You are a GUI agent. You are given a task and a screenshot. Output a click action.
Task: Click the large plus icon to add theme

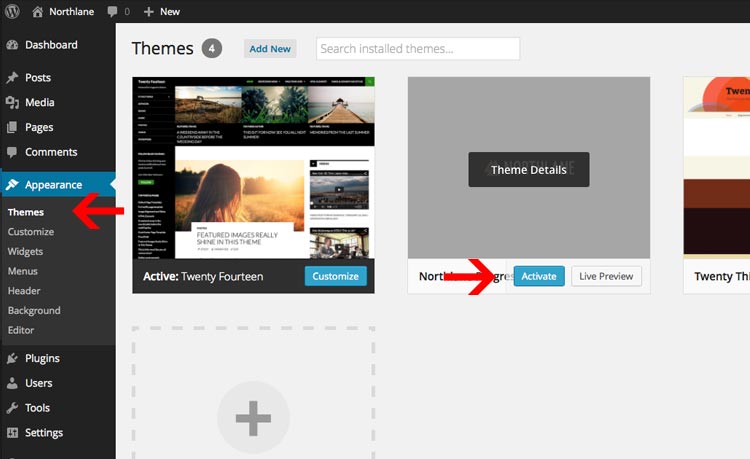pyautogui.click(x=254, y=418)
